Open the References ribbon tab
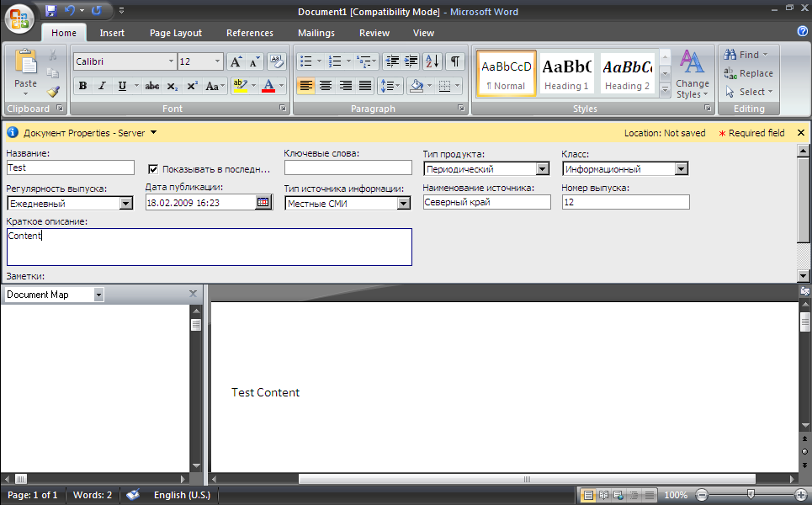Screen dimensions: 812x505 pyautogui.click(x=250, y=33)
